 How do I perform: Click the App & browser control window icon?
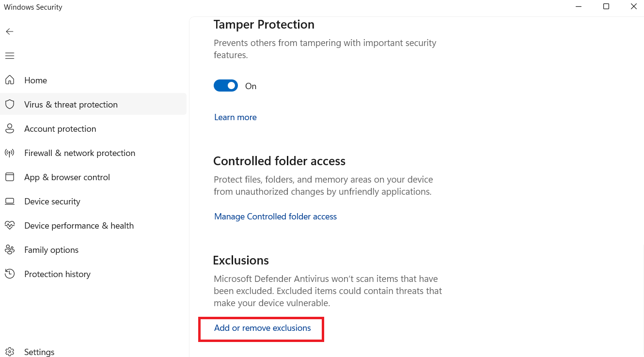click(10, 177)
